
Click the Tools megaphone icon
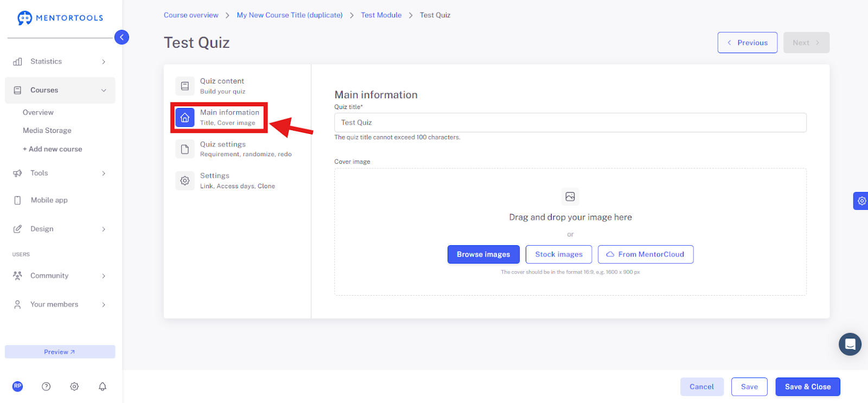(17, 174)
